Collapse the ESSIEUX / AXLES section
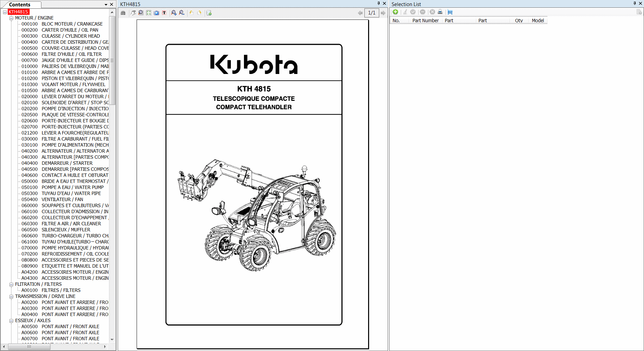Viewport: 644px width, 351px height. [x=12, y=320]
